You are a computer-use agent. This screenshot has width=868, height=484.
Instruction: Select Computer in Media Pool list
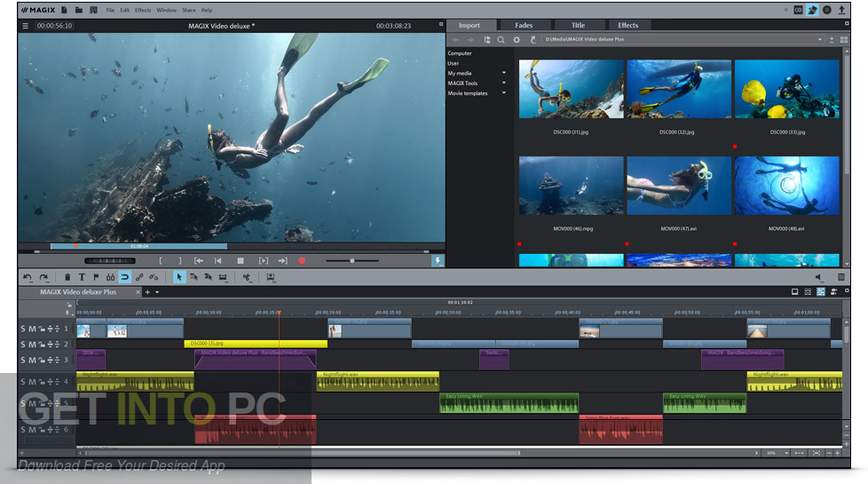click(x=460, y=53)
